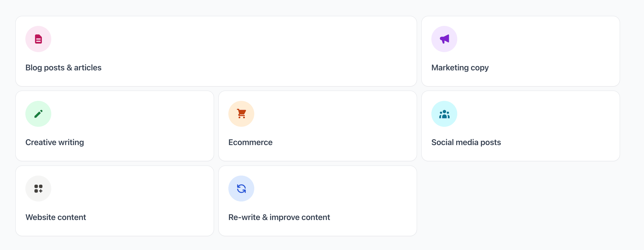The height and width of the screenshot is (250, 644).
Task: Click the green pencil icon
Action: [38, 114]
